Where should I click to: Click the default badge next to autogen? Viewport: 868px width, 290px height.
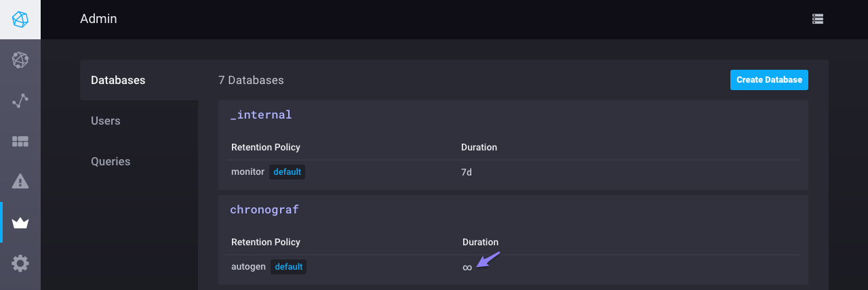tap(288, 267)
